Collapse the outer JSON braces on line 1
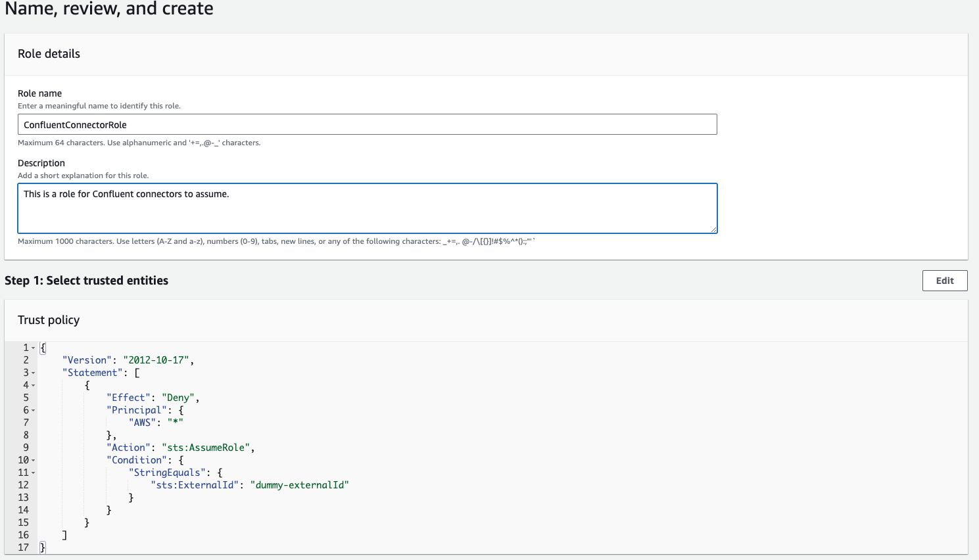This screenshot has width=979, height=560. (34, 347)
